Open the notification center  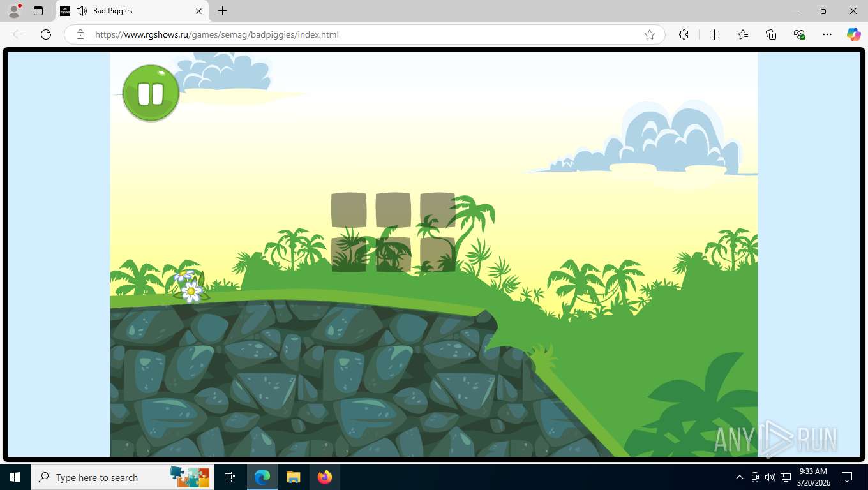click(x=847, y=477)
